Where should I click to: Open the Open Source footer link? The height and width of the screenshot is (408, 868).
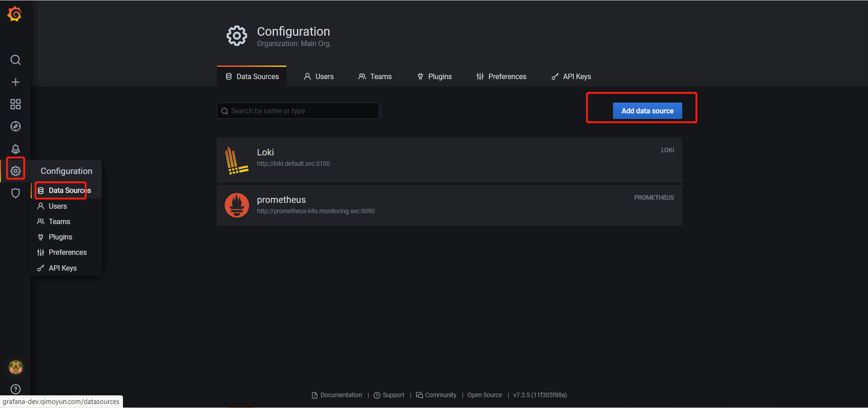(x=485, y=395)
